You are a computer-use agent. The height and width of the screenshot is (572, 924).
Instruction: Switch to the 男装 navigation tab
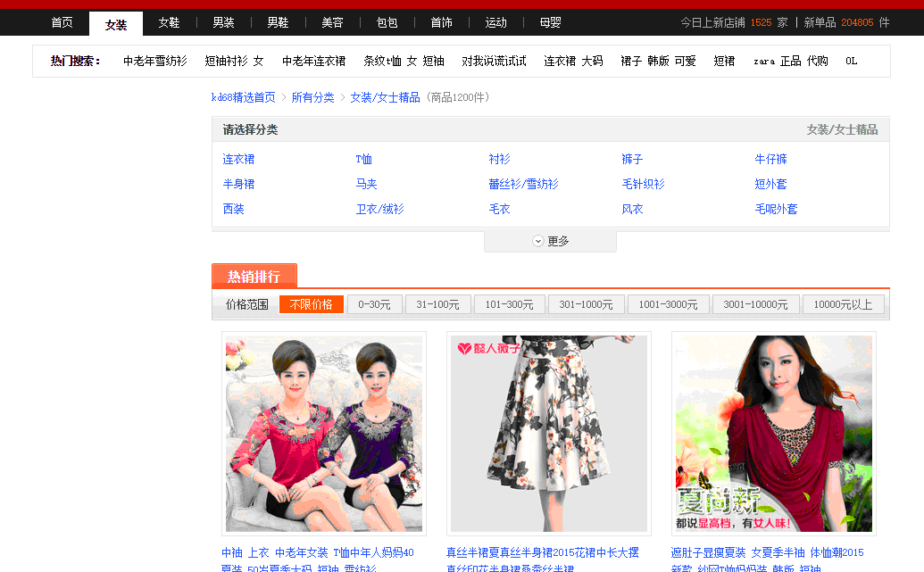(x=223, y=23)
